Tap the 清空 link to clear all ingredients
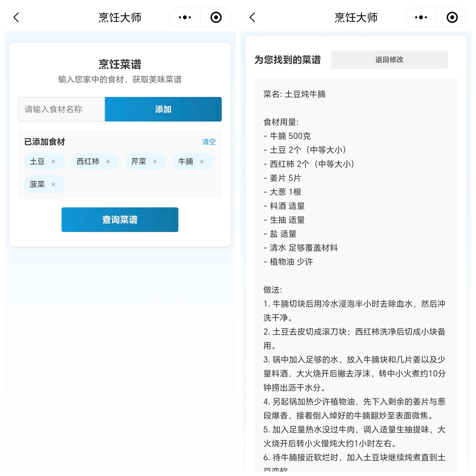 coord(208,142)
